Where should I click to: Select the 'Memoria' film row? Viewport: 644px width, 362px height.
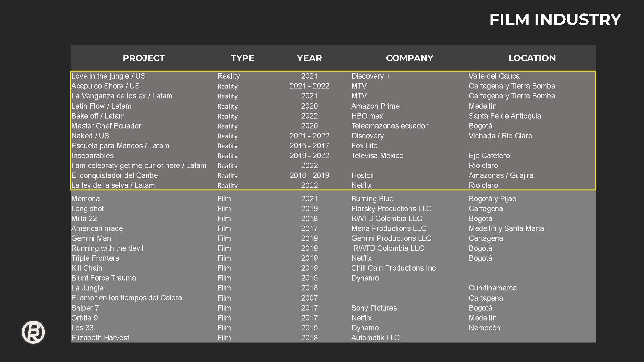333,199
